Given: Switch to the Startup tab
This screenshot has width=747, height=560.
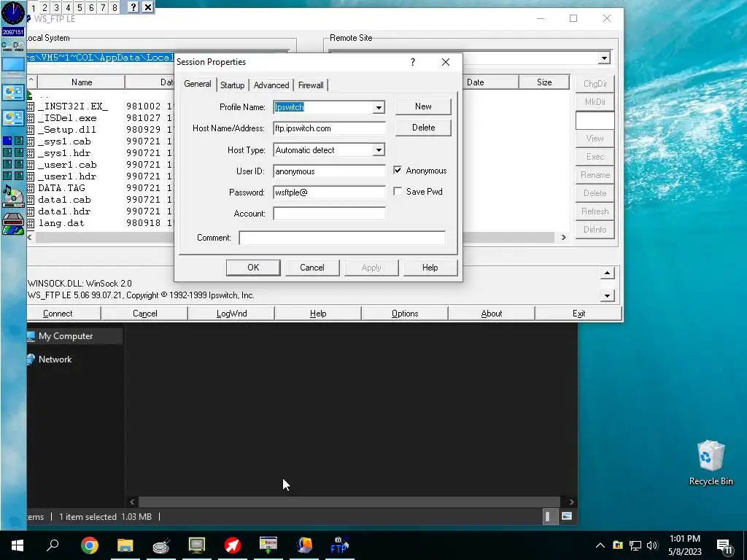Looking at the screenshot, I should (x=232, y=85).
